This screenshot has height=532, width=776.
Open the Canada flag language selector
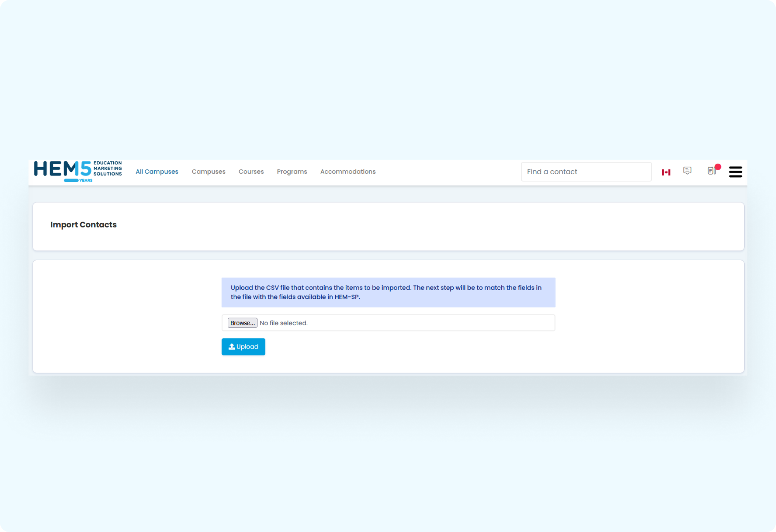[666, 172]
